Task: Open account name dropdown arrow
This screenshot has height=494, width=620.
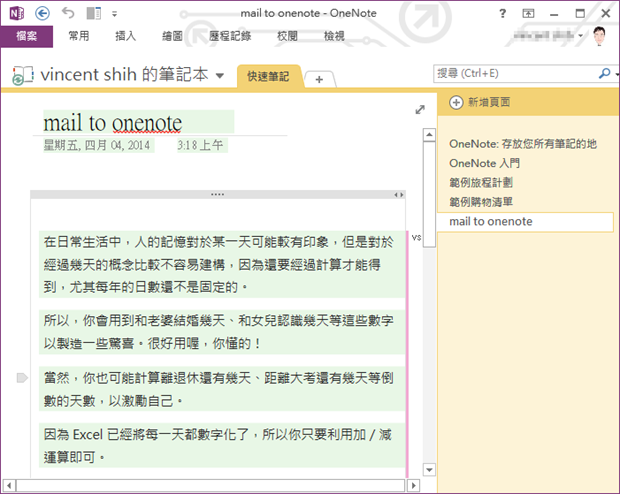Action: (x=580, y=36)
